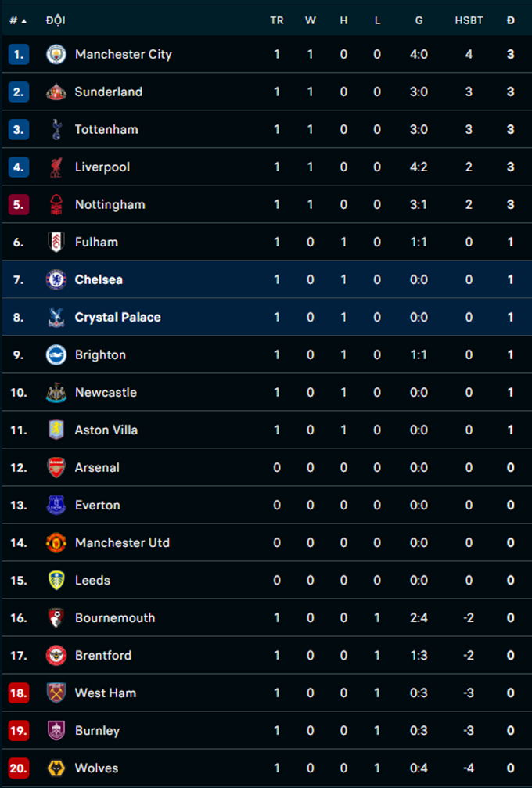
Task: Click the red 20. relegation rank badge
Action: tap(19, 768)
